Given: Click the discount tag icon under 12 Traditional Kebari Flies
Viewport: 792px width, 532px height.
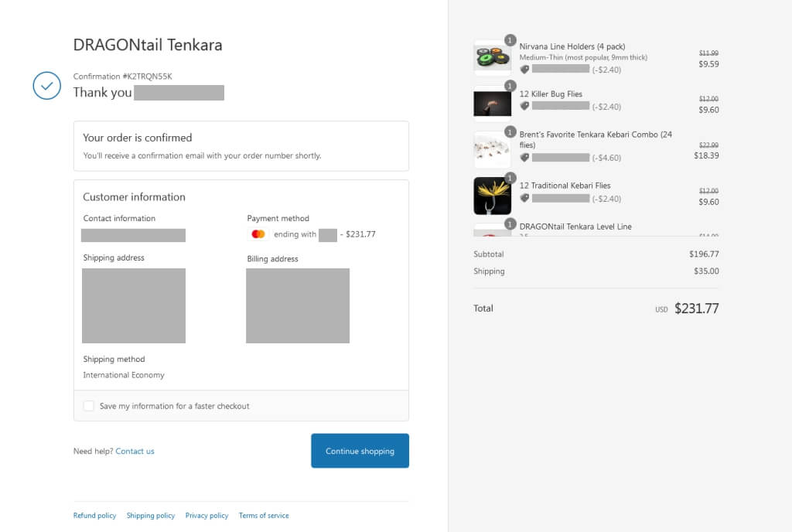Looking at the screenshot, I should click(x=525, y=199).
